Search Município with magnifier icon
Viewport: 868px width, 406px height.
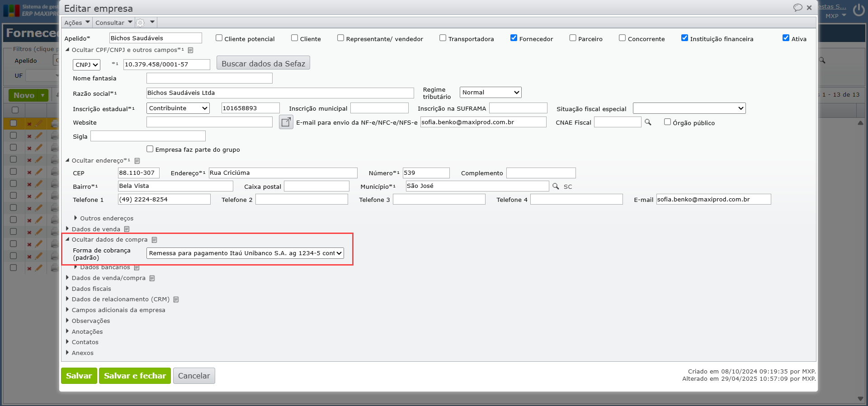[556, 186]
